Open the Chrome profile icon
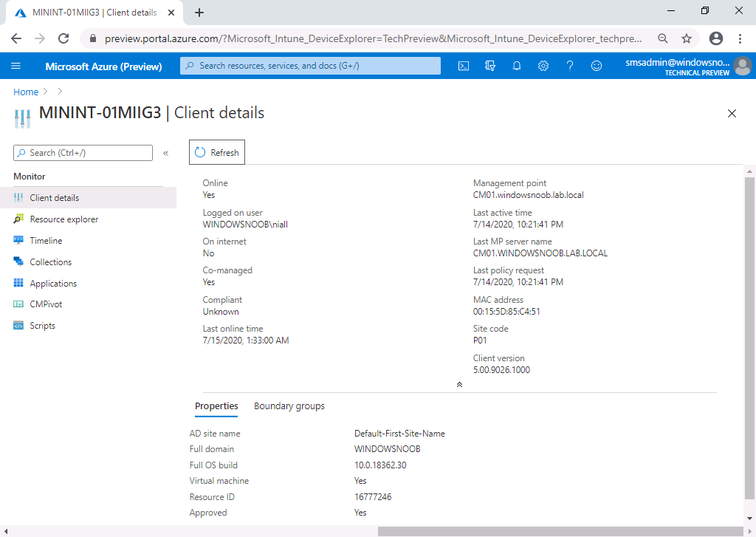Screen dimensions: 756x537 [716, 38]
